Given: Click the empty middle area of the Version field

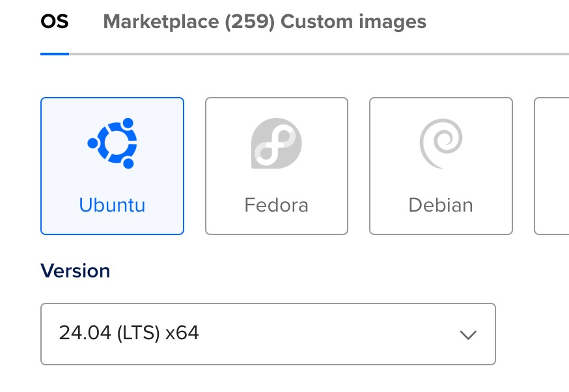Looking at the screenshot, I should click(326, 334).
